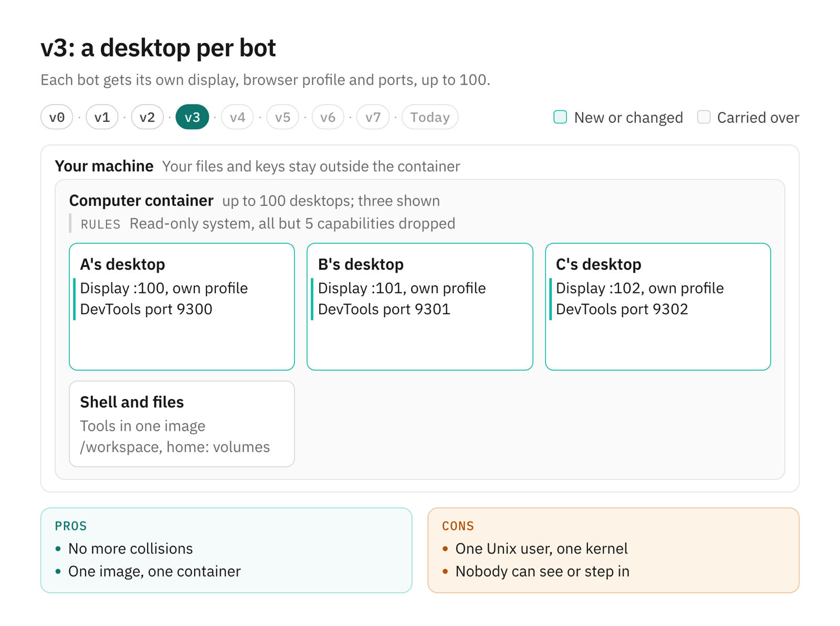
Task: Click the Shell and files card
Action: pyautogui.click(x=182, y=424)
